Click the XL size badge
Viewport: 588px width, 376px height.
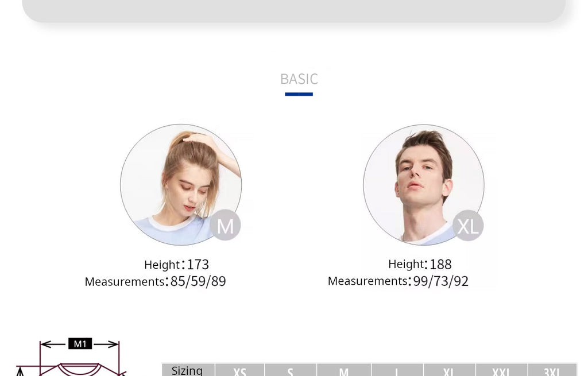tap(468, 225)
